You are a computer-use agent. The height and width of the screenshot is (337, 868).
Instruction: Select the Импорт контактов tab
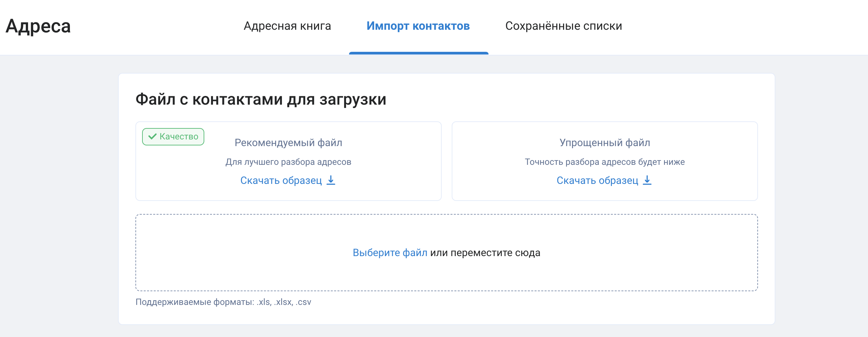coord(418,26)
